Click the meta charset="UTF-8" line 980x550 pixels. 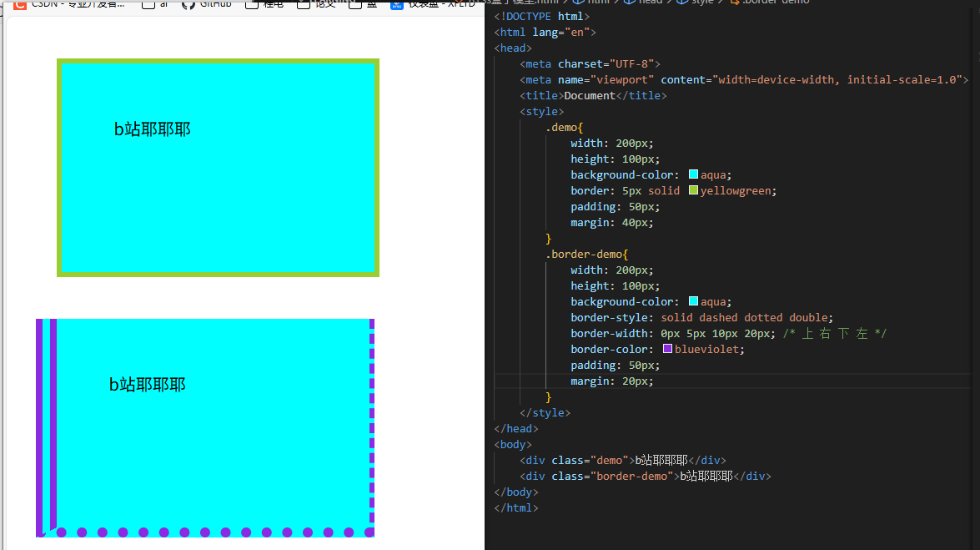[x=590, y=63]
